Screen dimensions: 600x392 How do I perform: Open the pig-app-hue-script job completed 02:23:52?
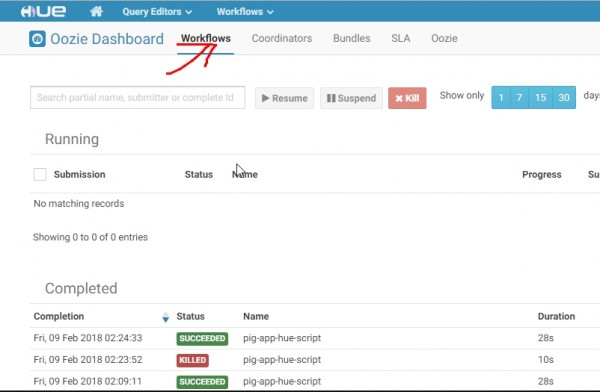[x=282, y=360]
